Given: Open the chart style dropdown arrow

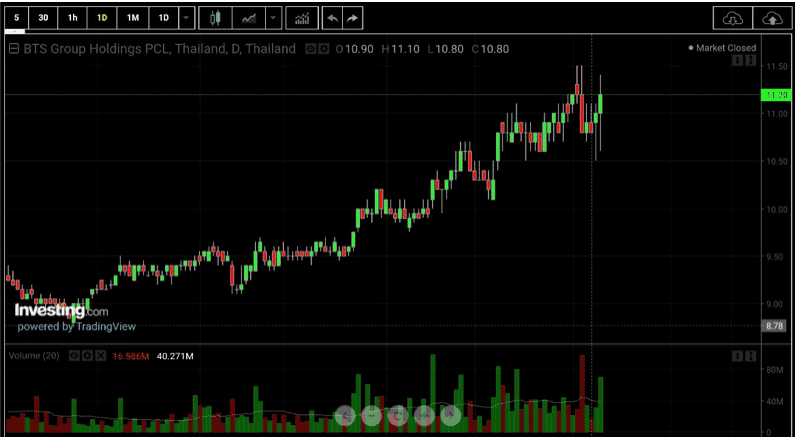Looking at the screenshot, I should [273, 18].
